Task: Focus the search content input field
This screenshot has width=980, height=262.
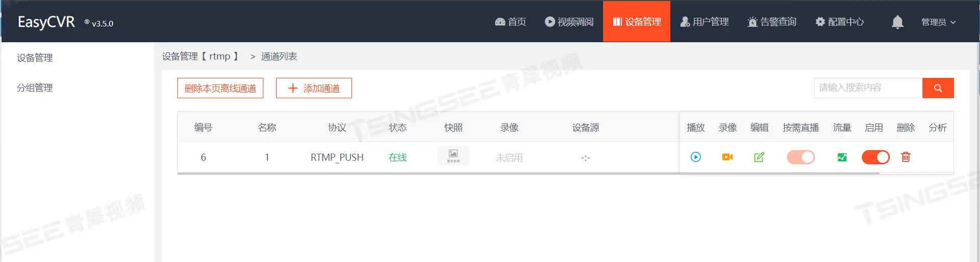Action: point(868,88)
